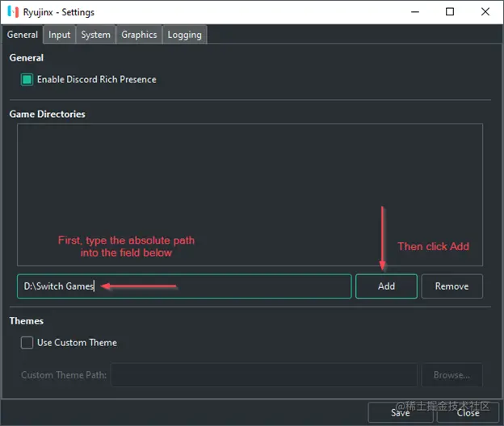Go to the Graphics tab
This screenshot has height=426, width=504.
pyautogui.click(x=139, y=35)
